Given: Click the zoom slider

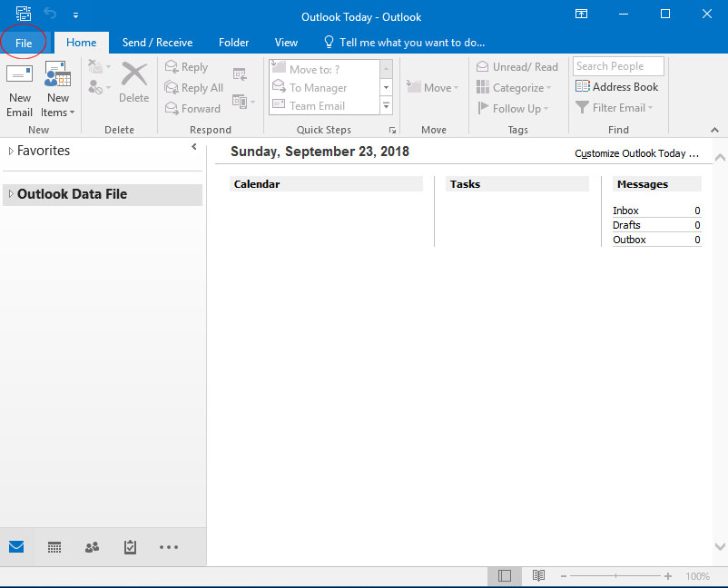Looking at the screenshot, I should [615, 576].
